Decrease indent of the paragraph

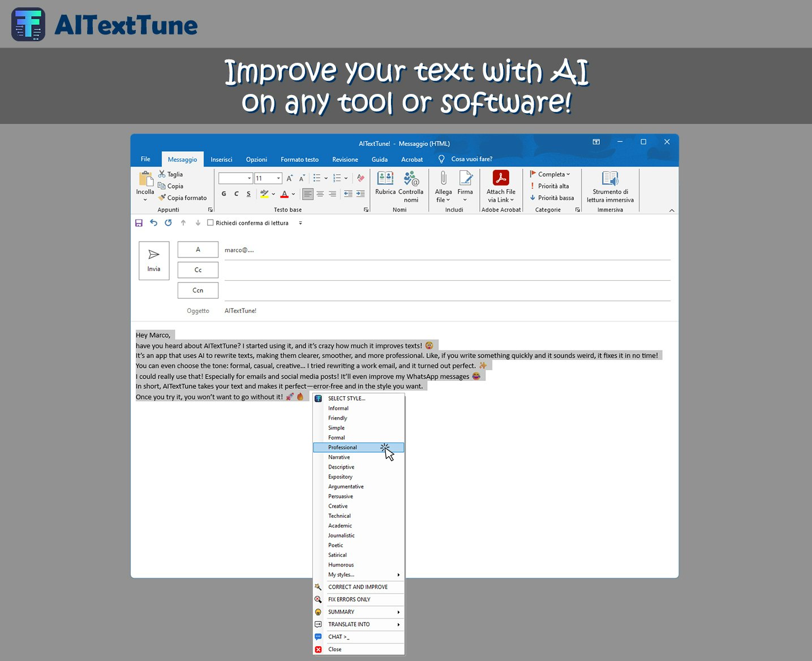point(348,194)
